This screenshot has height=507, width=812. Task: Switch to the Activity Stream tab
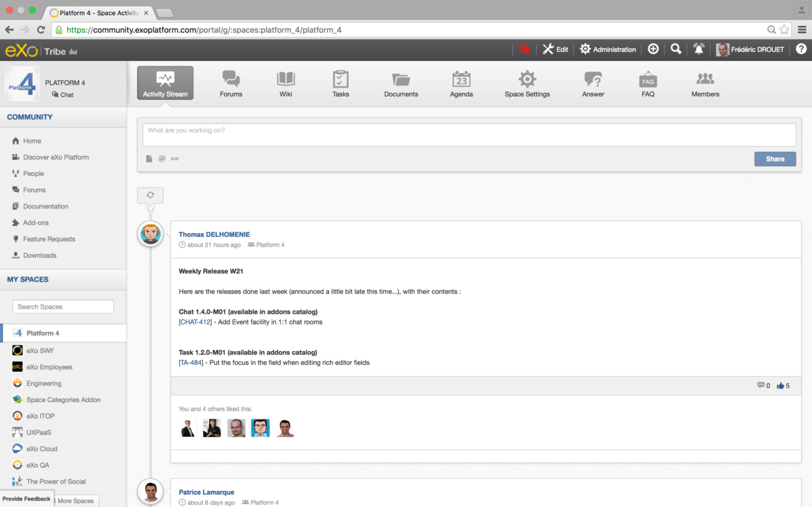(165, 82)
